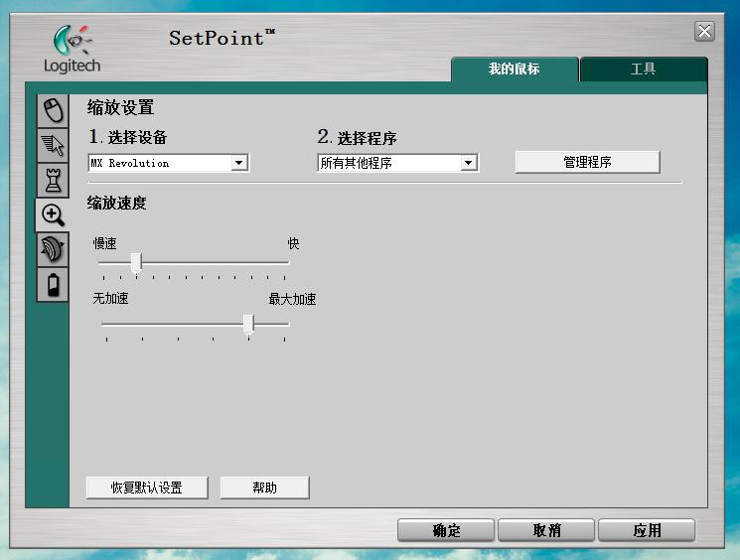The image size is (740, 560).
Task: Close the SetPoint window
Action: pos(704,32)
